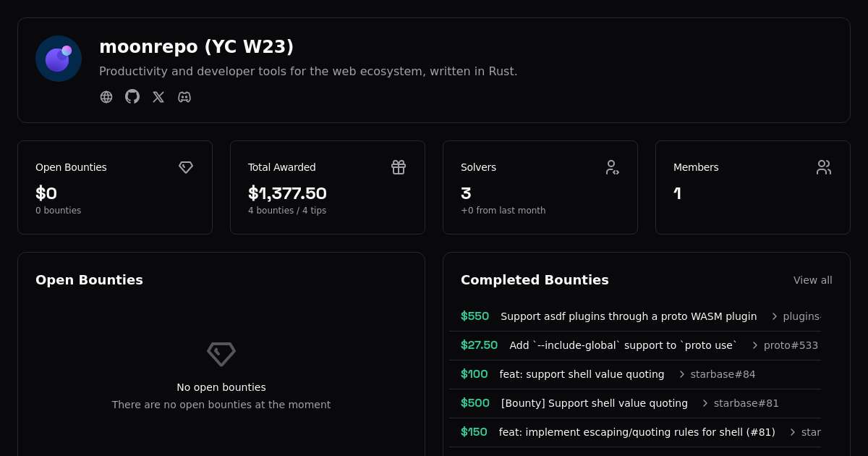Expand the starbase#81 reference chevron
Screen dimensions: 868x456
(705, 403)
